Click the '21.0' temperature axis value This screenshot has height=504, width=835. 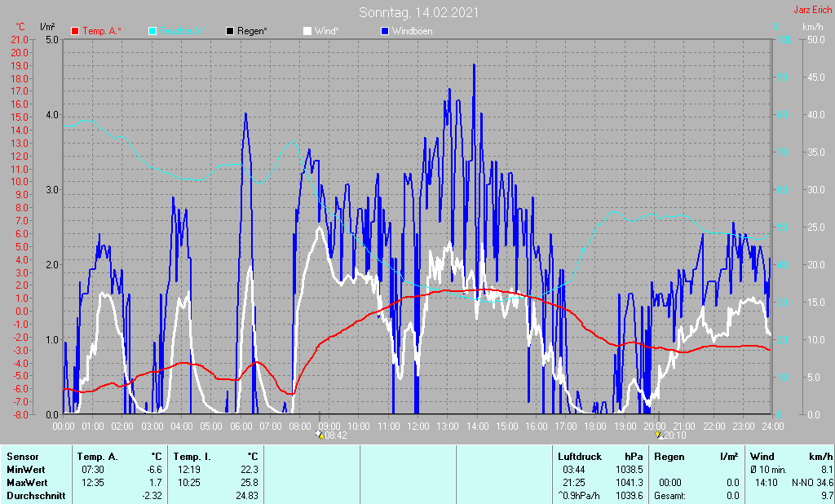coord(20,40)
